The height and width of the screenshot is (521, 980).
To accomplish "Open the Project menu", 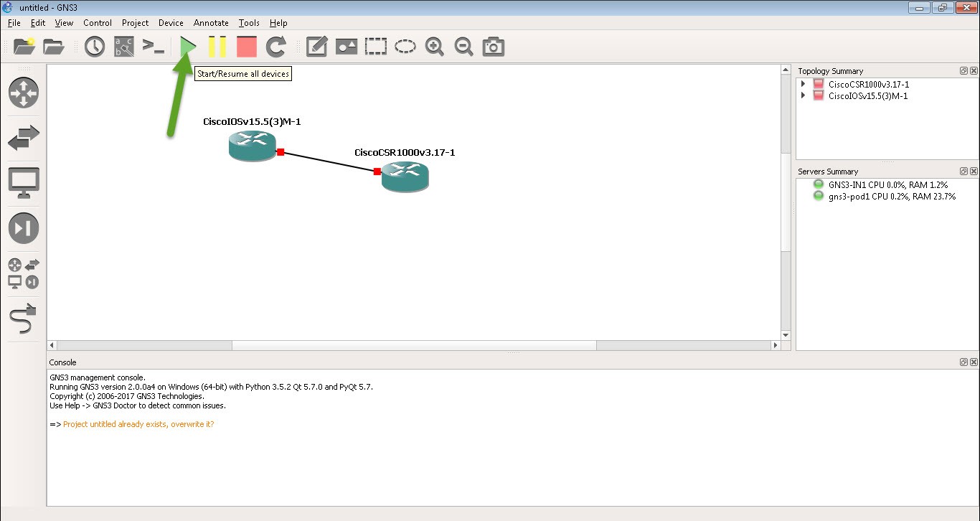I will point(135,23).
